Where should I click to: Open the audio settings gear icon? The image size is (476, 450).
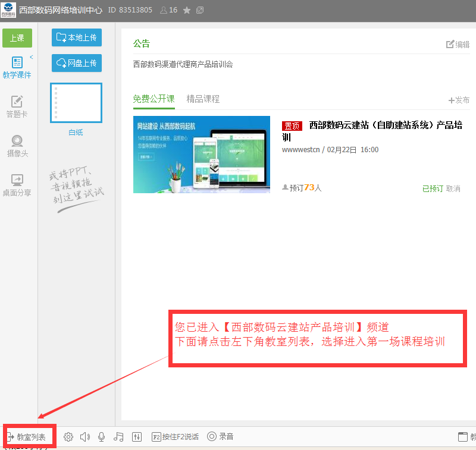coord(68,436)
